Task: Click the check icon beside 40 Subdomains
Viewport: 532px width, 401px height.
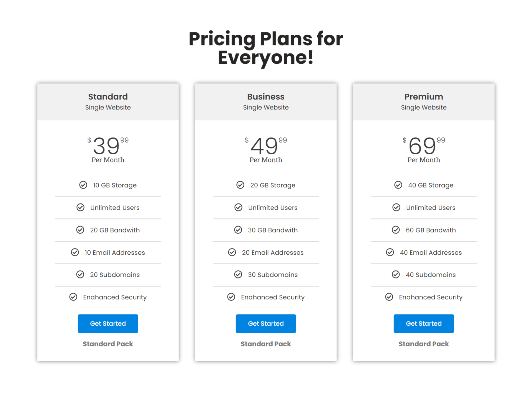Action: coord(396,274)
